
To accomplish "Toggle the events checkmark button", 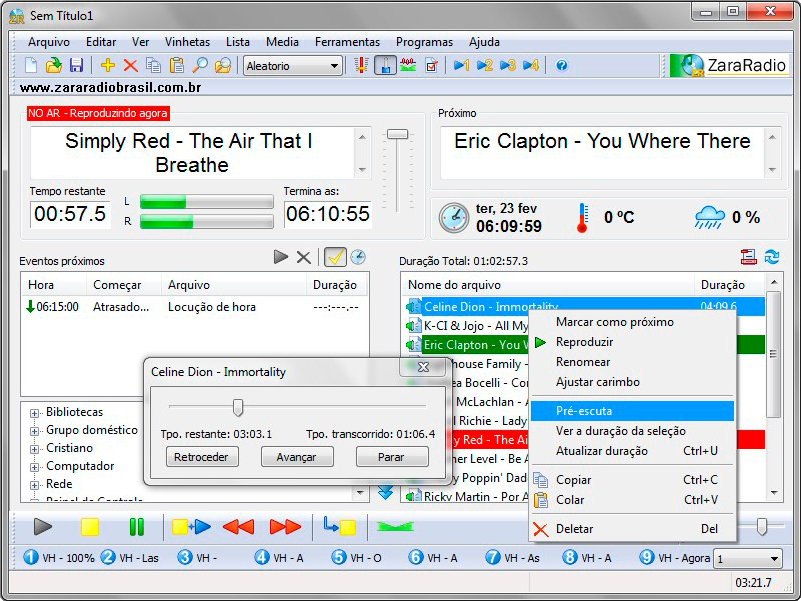I will tap(334, 257).
